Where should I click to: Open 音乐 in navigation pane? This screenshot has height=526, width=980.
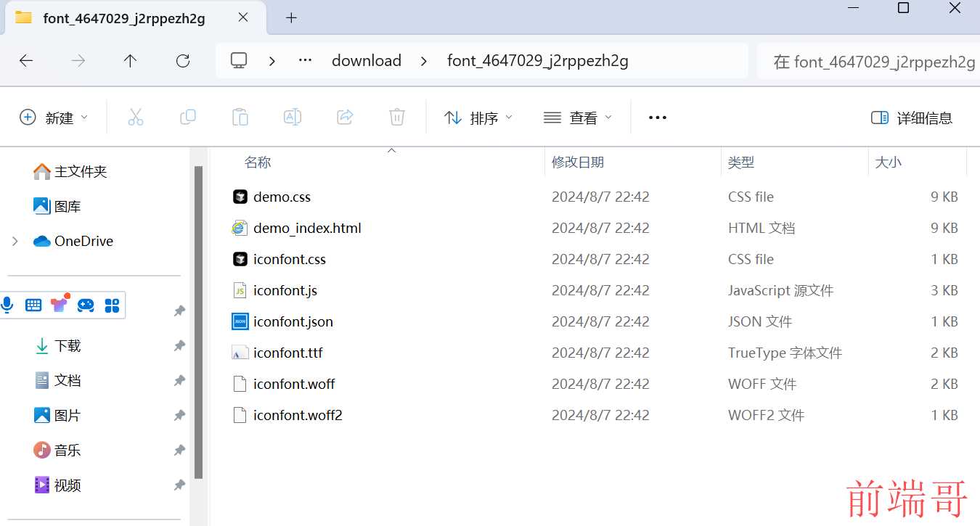58,451
